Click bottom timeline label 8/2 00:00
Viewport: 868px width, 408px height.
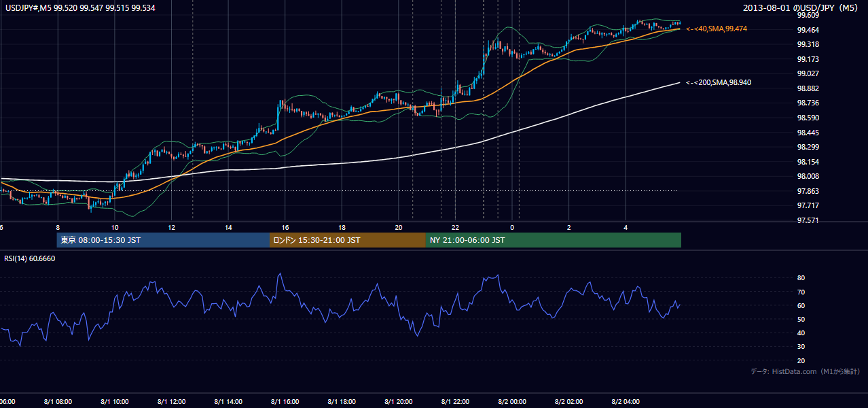point(512,402)
